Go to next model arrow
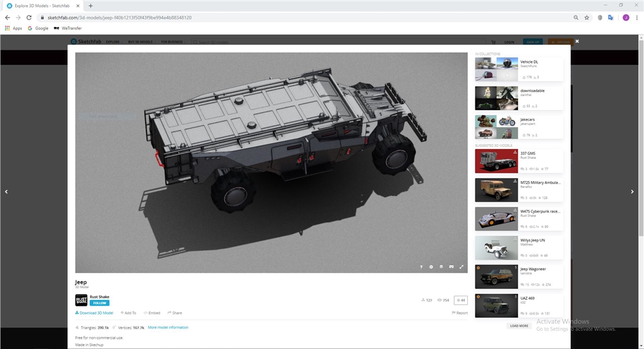The image size is (644, 349). [x=633, y=192]
